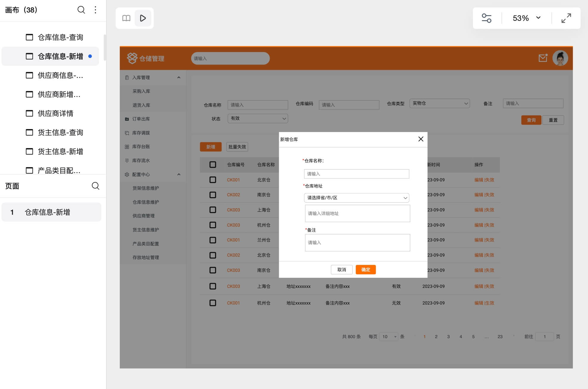Check the CK001 北京仓 row checkbox

click(213, 180)
